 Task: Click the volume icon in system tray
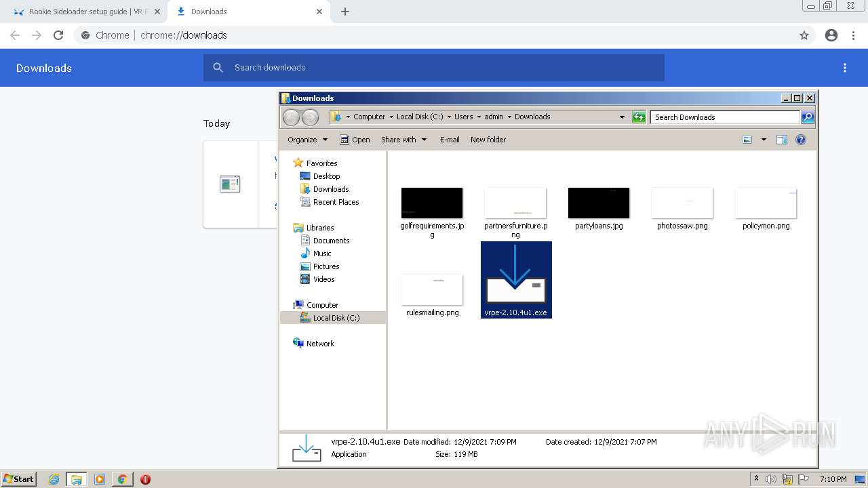coord(771,479)
